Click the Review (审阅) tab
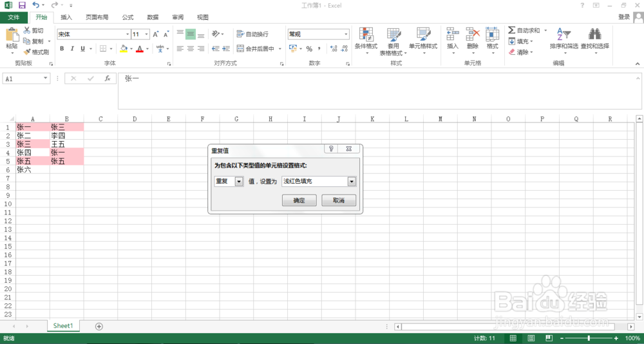This screenshot has height=344, width=644. 178,17
